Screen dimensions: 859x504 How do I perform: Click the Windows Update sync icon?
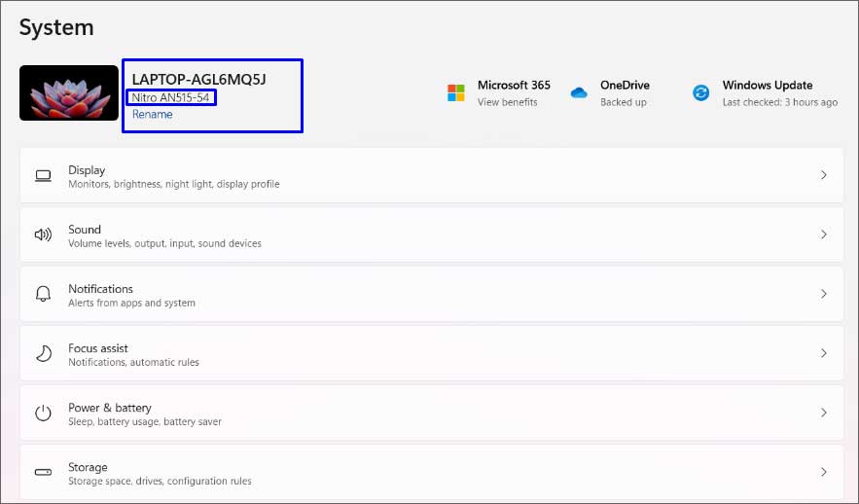click(x=700, y=93)
